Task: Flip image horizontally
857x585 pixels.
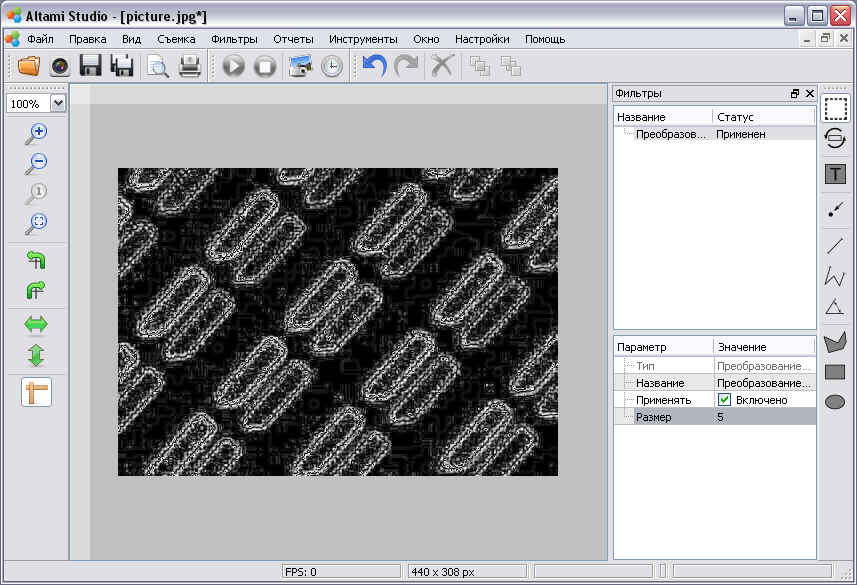Action: pos(36,324)
